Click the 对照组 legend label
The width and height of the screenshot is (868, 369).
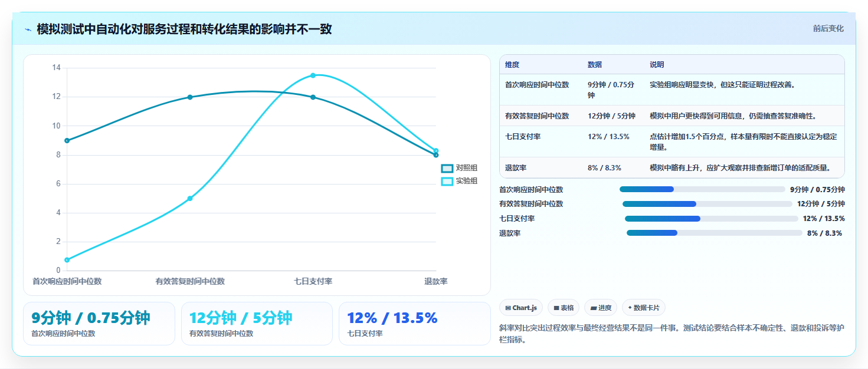click(467, 169)
